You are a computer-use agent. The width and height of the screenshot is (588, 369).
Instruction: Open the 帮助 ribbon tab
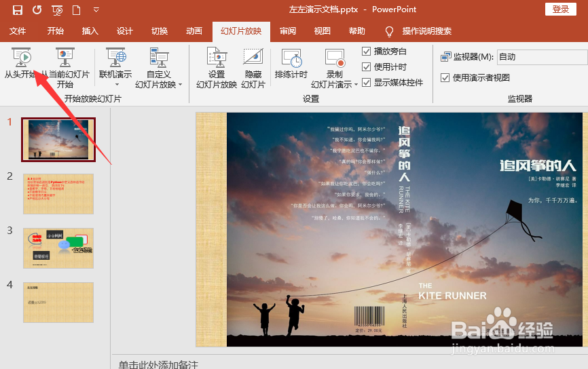[x=356, y=31]
